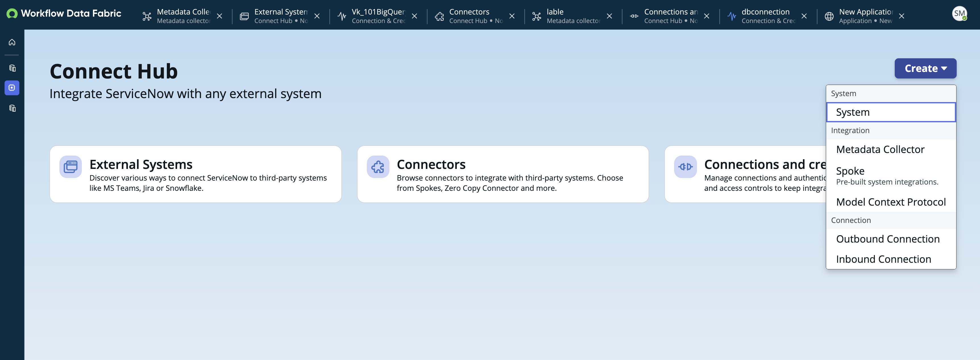Click the lable tab network icon
Screen dimensions: 980x360
click(536, 16)
